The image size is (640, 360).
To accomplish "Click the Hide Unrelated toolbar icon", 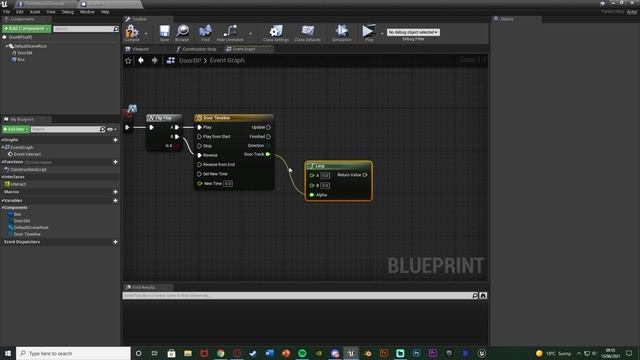I will (x=230, y=32).
